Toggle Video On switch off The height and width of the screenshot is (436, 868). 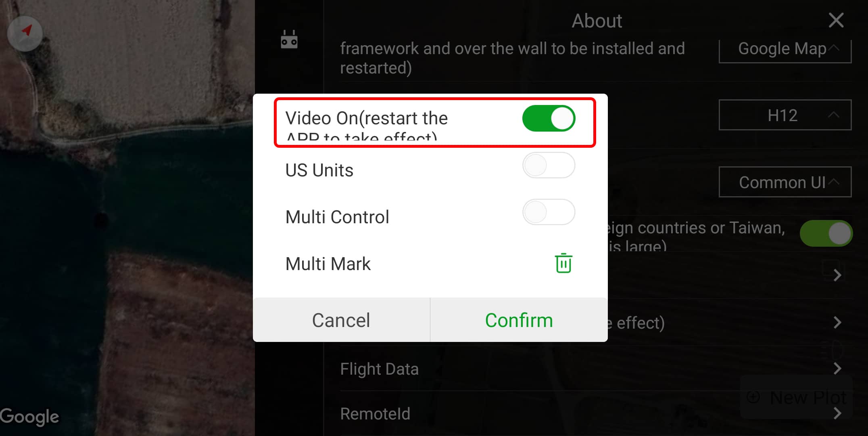(x=549, y=117)
